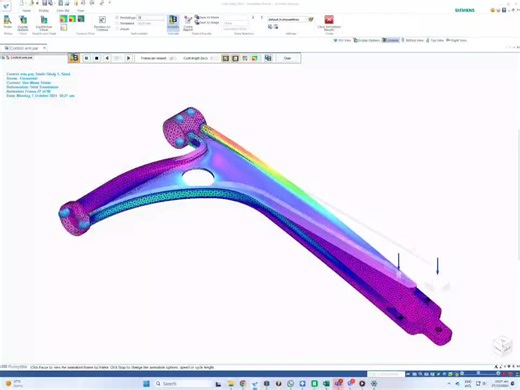Screen dimensions: 520x390
Task: Open Chrome from the taskbar
Action: coord(243,384)
